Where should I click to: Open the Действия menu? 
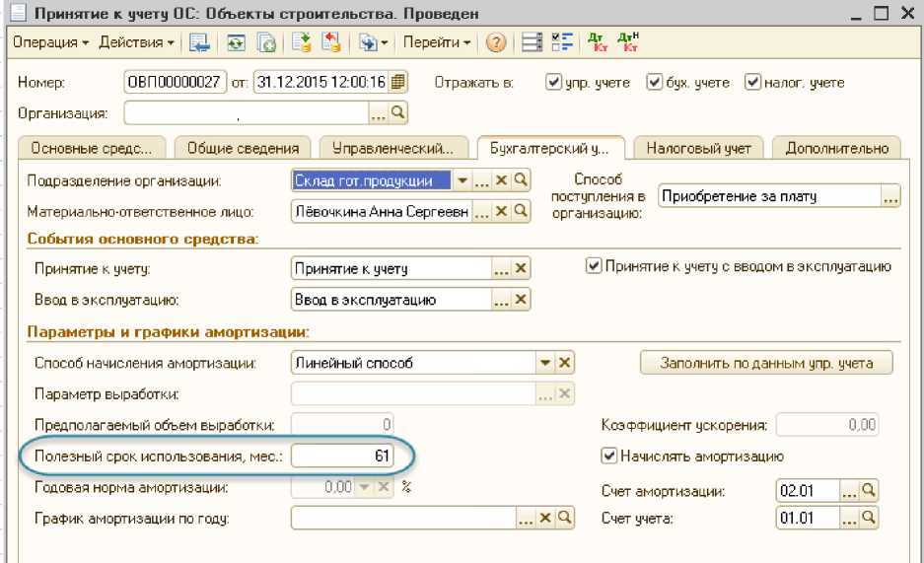tap(137, 42)
